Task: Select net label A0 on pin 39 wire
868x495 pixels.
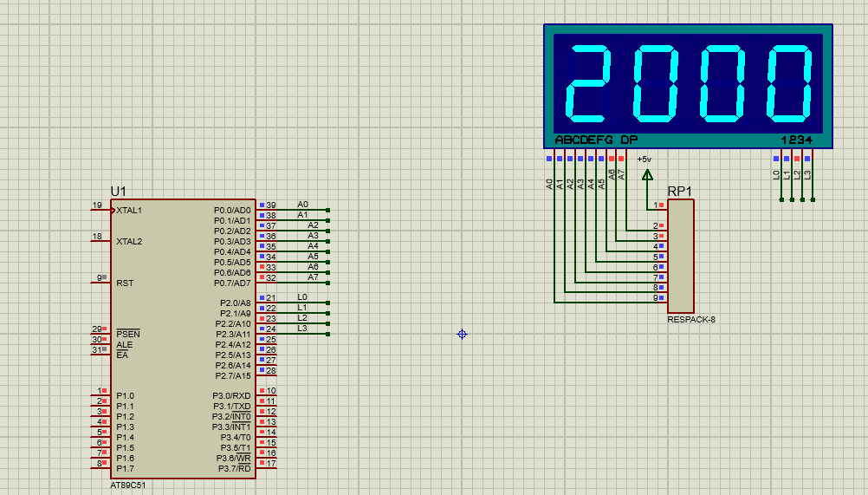Action: click(x=303, y=205)
